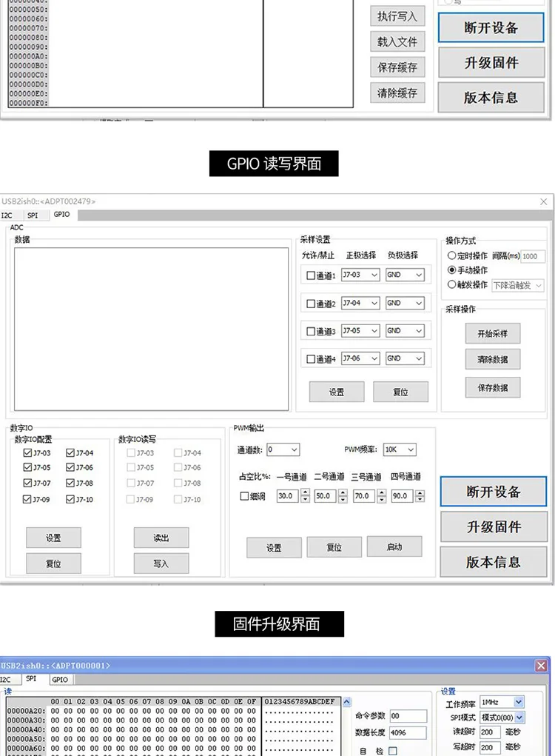Viewport: 555px width, 756px height.
Task: Switch to the I2C tab in ADPT002479 window
Action: point(7,215)
